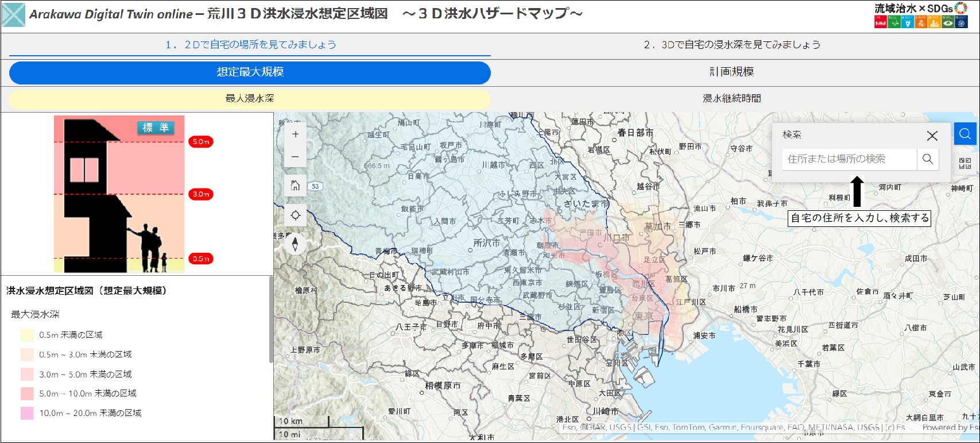Zoom in the map with plus button
The height and width of the screenshot is (443, 980).
pyautogui.click(x=295, y=134)
